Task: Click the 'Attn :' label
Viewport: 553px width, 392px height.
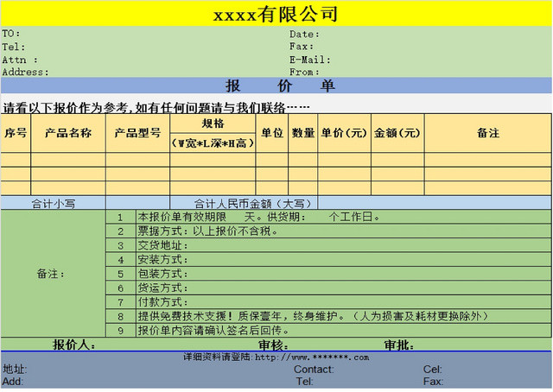Action: coord(20,60)
